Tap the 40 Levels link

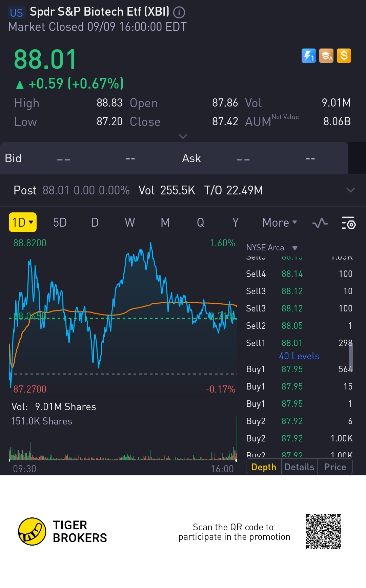[x=299, y=356]
